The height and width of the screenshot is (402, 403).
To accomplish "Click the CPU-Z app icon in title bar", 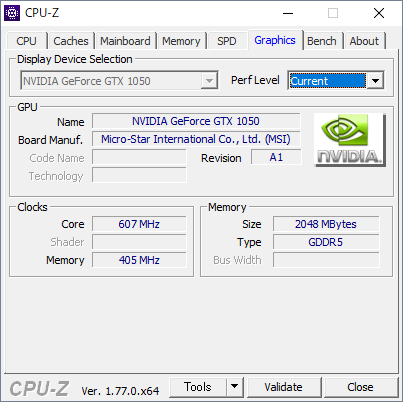I will [x=12, y=13].
